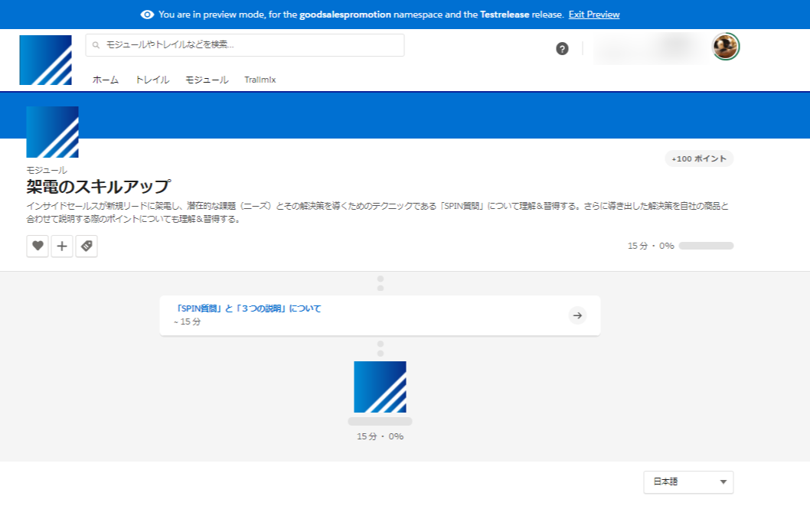Click the heart favorite icon
This screenshot has width=810, height=532.
38,246
